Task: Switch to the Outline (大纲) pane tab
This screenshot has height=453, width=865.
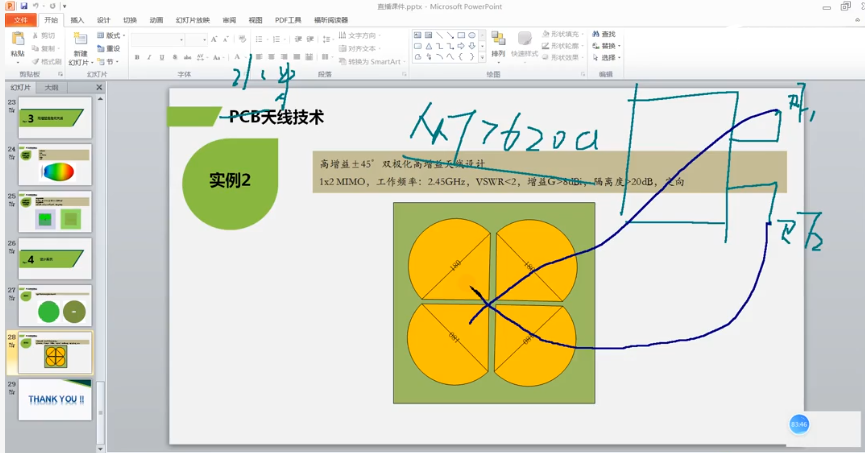Action: (x=51, y=88)
